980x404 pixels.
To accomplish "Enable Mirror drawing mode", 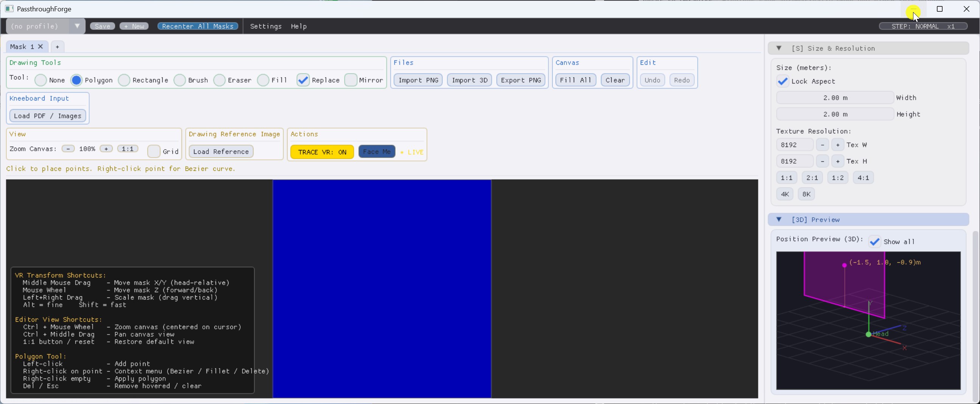I will (x=351, y=80).
